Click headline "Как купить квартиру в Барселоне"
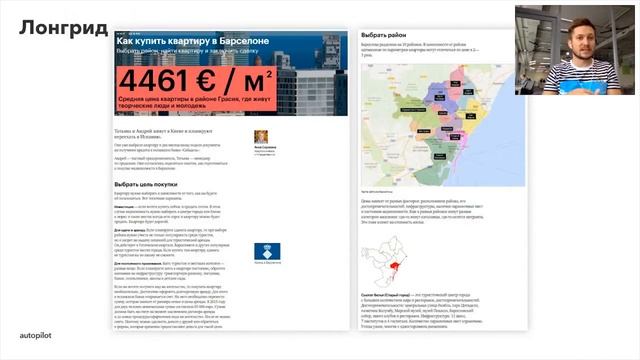Image resolution: width=640 pixels, height=360 pixels. (192, 41)
